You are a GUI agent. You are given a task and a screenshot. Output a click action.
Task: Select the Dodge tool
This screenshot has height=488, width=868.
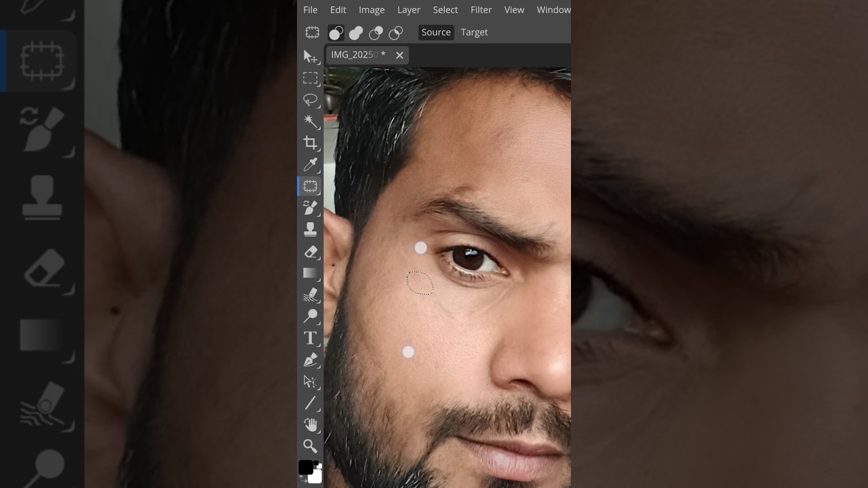tap(311, 316)
